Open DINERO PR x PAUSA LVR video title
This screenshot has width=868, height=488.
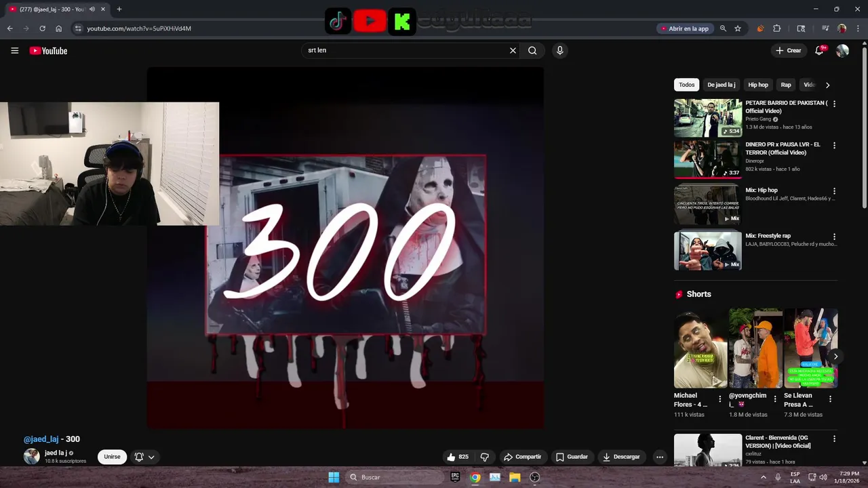(x=783, y=148)
